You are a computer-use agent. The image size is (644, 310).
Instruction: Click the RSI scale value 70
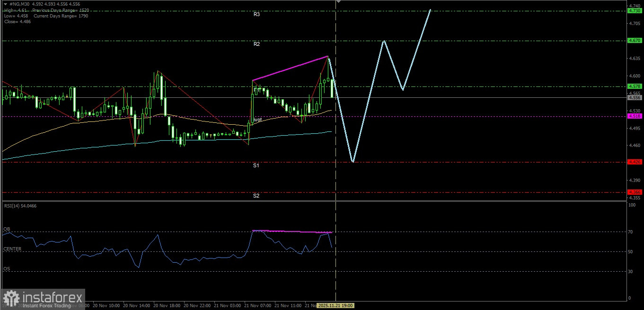click(x=631, y=232)
